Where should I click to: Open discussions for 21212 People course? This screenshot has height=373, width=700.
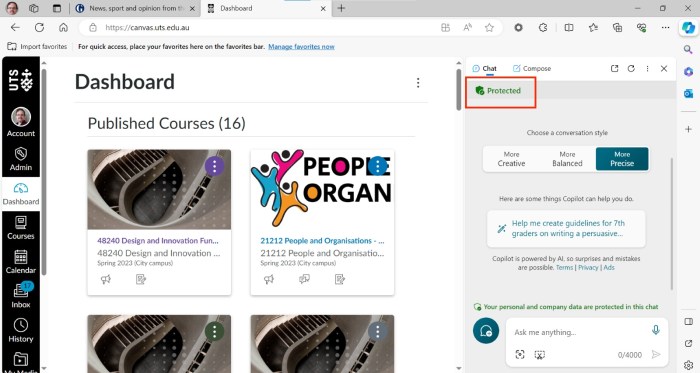(x=304, y=279)
